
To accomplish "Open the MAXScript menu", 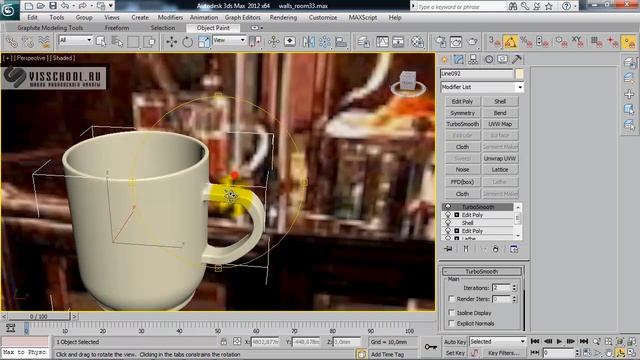I will (362, 18).
